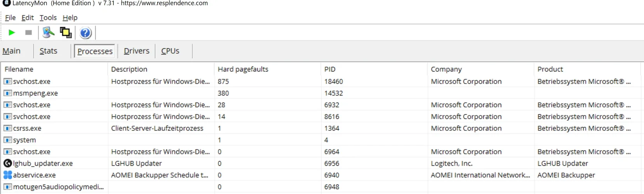Click icon of svchost.exe with PID 6932

(x=8, y=105)
